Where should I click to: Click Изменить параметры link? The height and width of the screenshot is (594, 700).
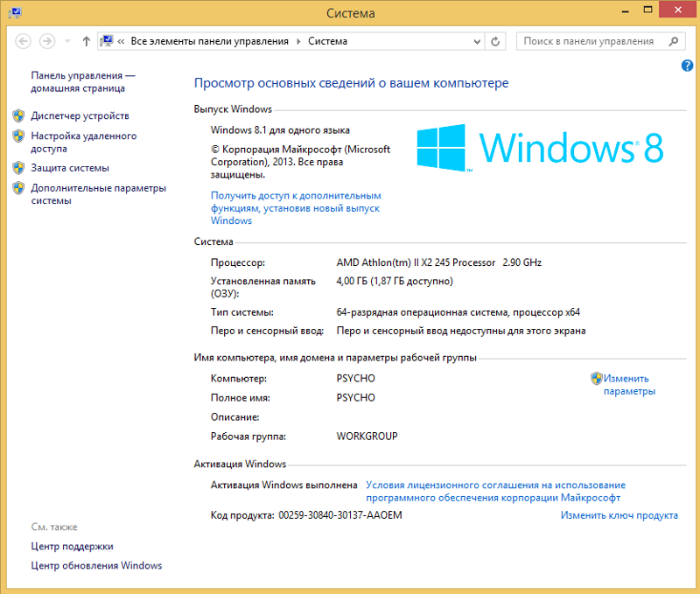coord(629,385)
